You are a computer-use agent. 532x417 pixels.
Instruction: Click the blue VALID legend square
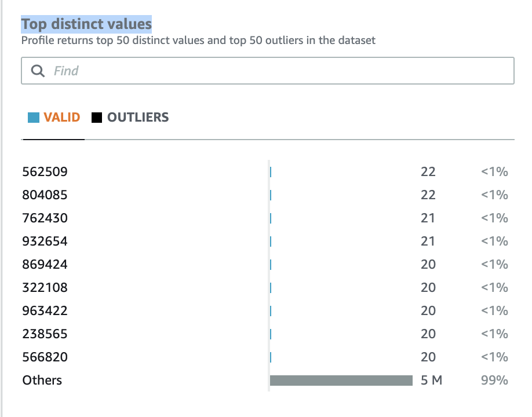pyautogui.click(x=34, y=118)
